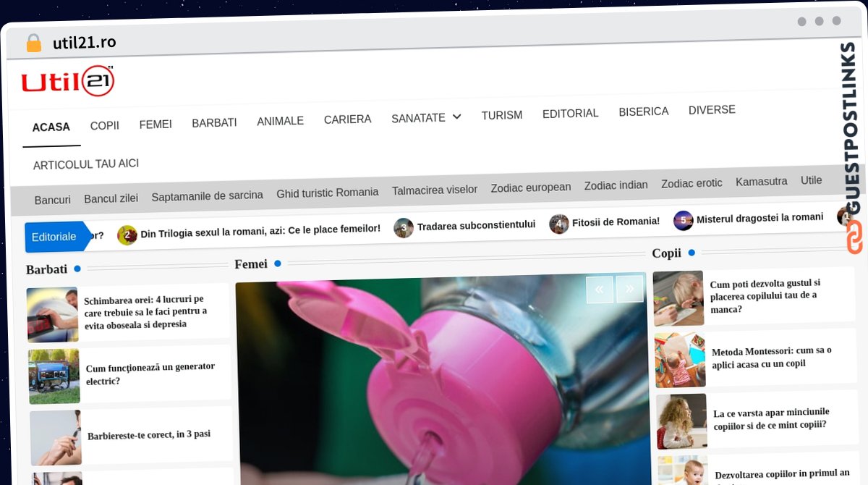Open the EDITORIAL menu item
The height and width of the screenshot is (485, 868).
(x=571, y=114)
